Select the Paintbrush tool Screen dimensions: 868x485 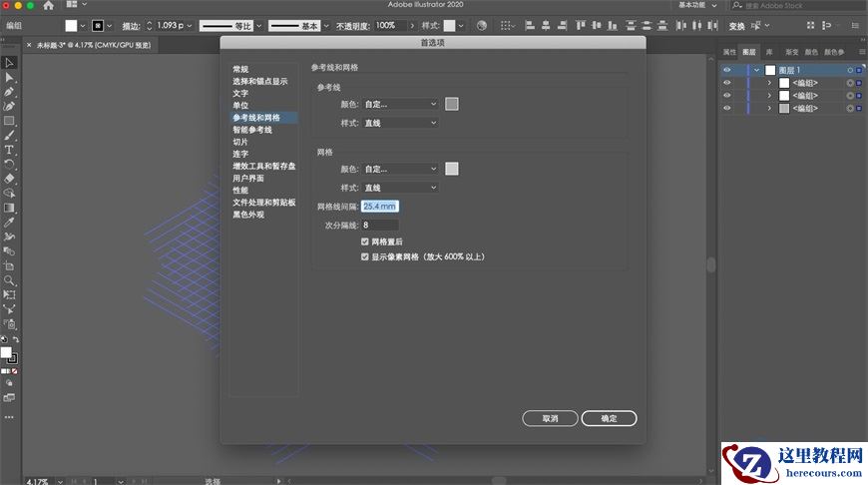coord(9,135)
